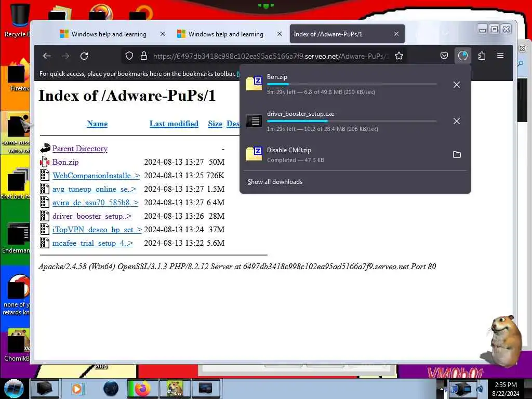Viewport: 532px width, 399px height.
Task: Click the 37M size of iTopVPN_deseo
Action: pos(217,230)
